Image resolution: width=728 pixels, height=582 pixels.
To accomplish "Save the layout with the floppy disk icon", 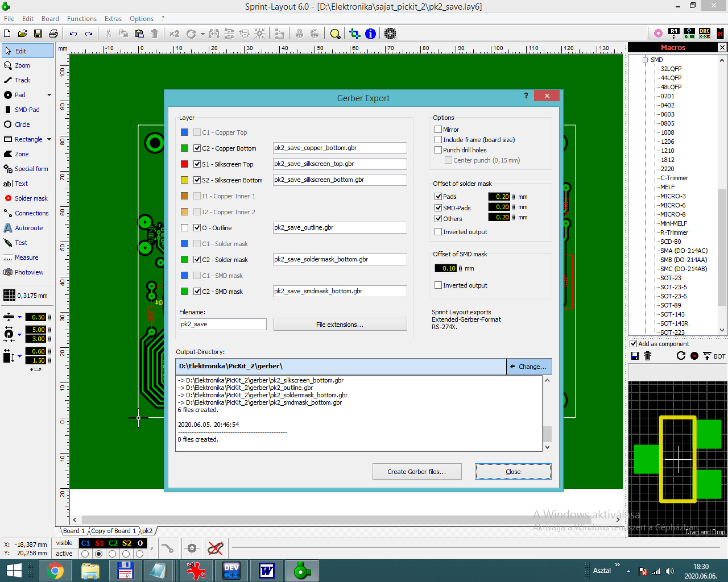I will tap(38, 34).
